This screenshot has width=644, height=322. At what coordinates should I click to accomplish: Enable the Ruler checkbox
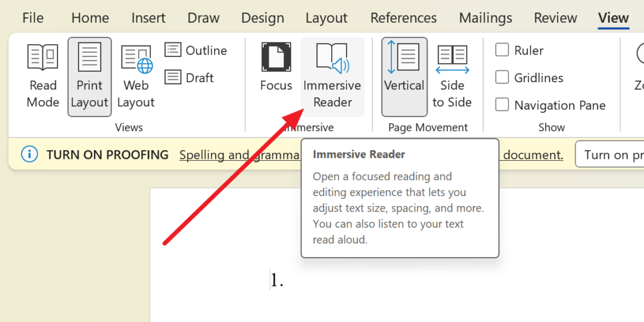[502, 50]
